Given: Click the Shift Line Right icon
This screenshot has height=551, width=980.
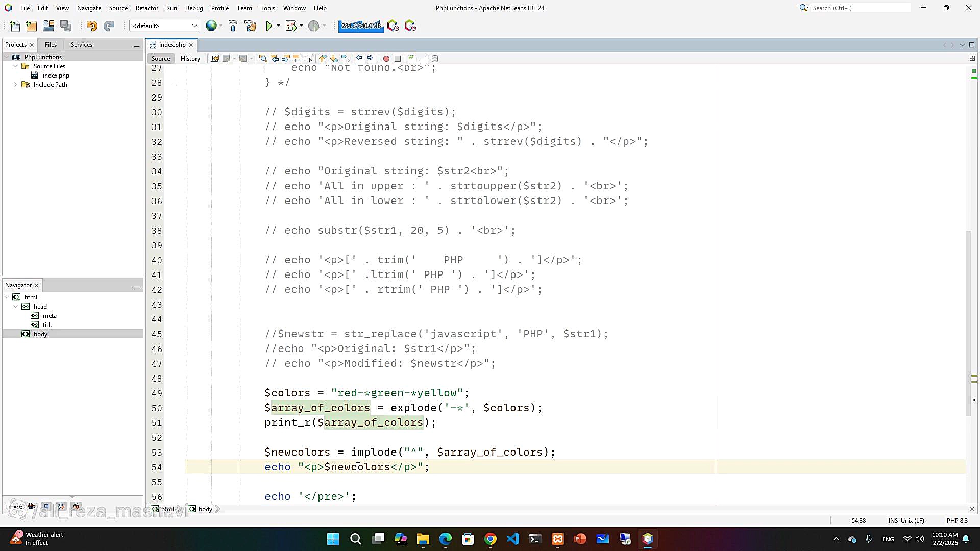Looking at the screenshot, I should tap(372, 59).
